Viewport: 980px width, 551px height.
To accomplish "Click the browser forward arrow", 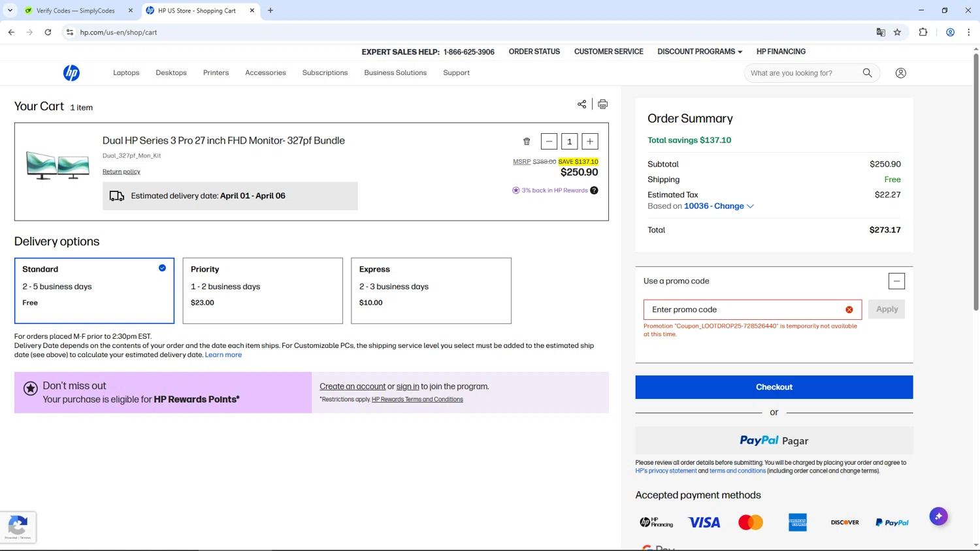I will coord(29,32).
